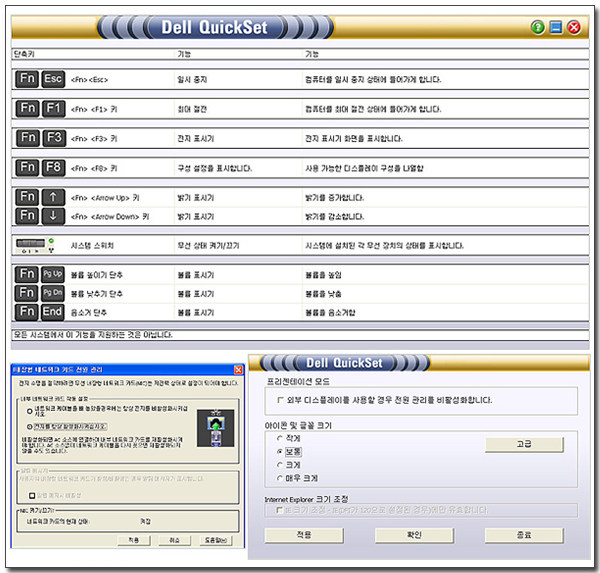
Task: Click the footnote below the shortcut table
Action: pos(93,335)
